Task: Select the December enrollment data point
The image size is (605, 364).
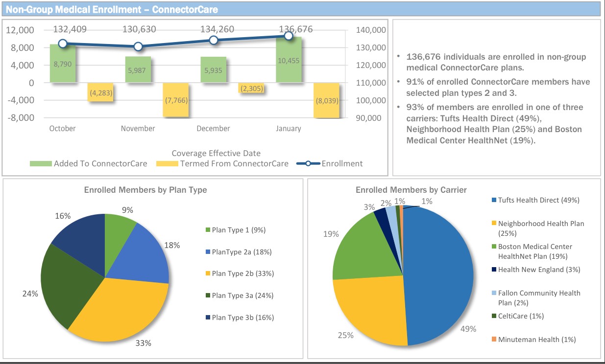Action: (213, 41)
